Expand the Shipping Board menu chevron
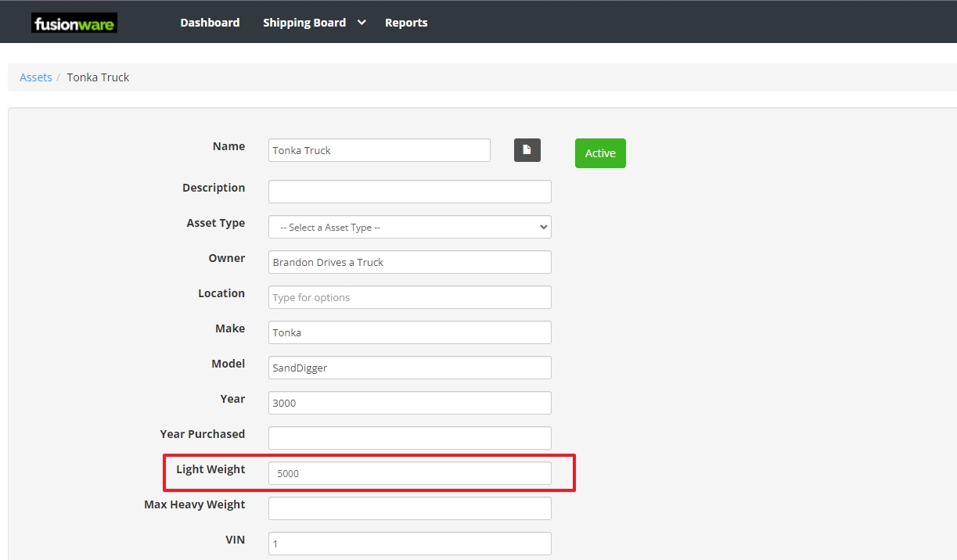Screen dimensions: 957x560 (361, 22)
